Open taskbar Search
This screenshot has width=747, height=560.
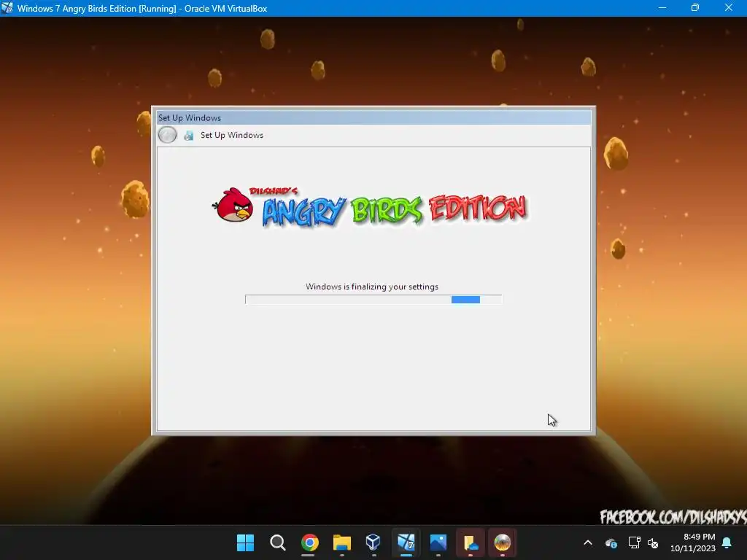(278, 542)
